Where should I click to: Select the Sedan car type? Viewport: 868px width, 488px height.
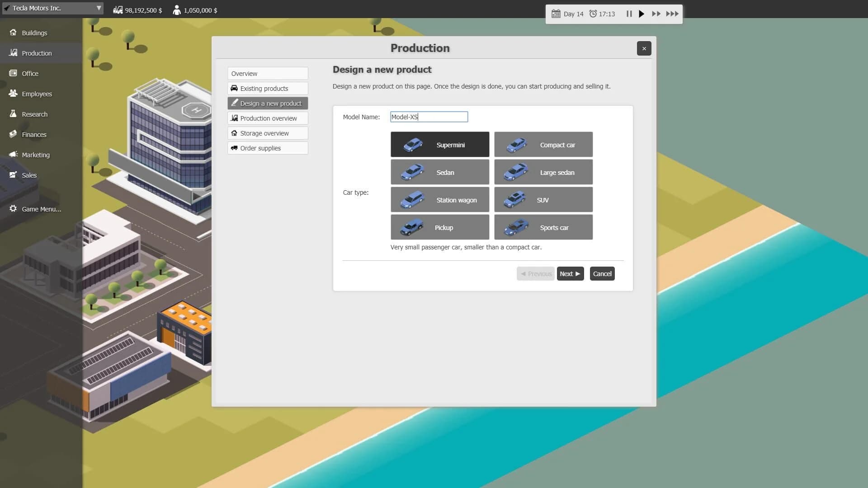click(439, 172)
